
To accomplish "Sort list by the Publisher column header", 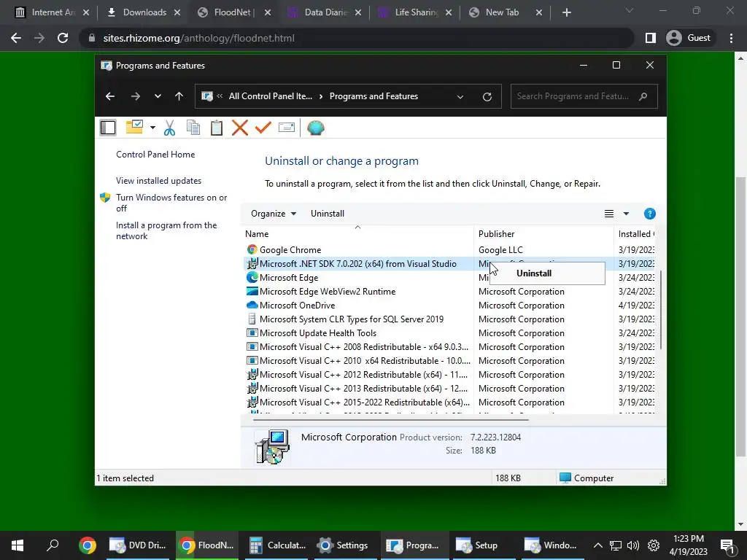I will 543,234.
